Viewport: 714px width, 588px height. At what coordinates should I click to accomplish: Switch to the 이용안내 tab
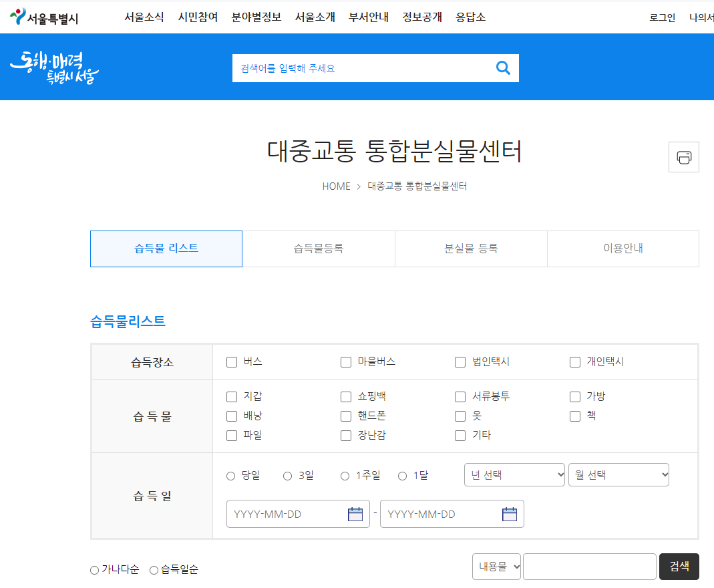point(622,248)
